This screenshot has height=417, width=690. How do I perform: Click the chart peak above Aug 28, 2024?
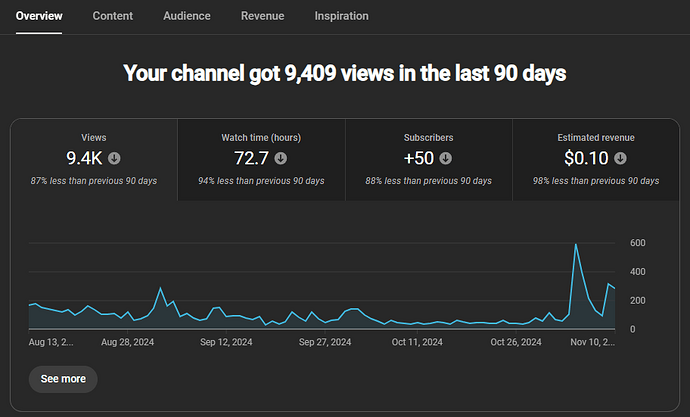[160, 289]
